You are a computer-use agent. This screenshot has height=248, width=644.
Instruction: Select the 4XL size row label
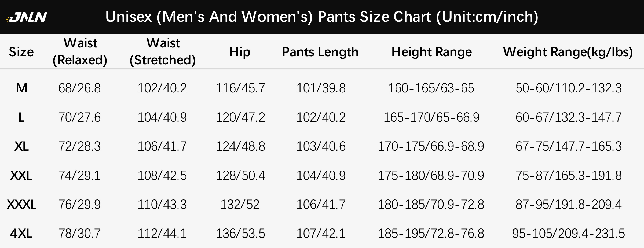point(21,233)
